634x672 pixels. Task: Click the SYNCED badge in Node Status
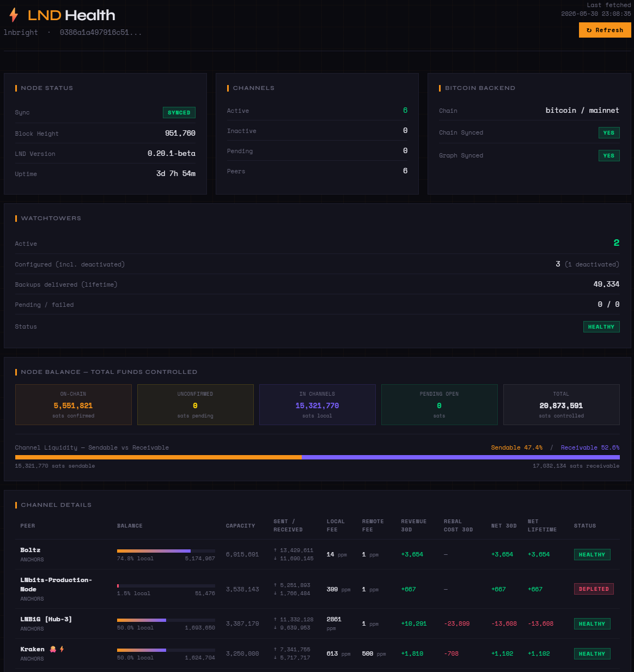tap(179, 112)
